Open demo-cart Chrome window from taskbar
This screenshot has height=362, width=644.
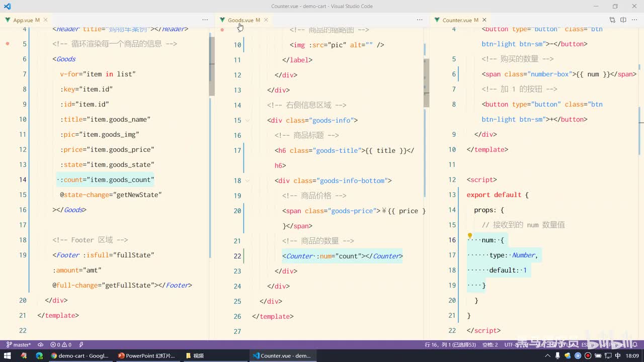tap(79, 355)
